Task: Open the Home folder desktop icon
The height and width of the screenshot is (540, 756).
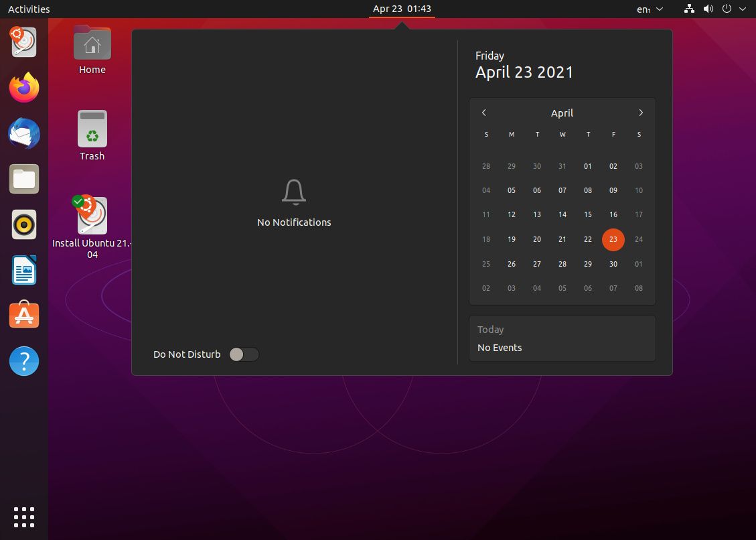Action: [x=92, y=50]
